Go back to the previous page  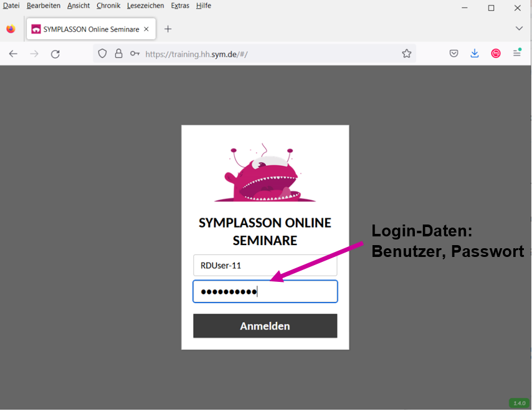click(x=13, y=54)
